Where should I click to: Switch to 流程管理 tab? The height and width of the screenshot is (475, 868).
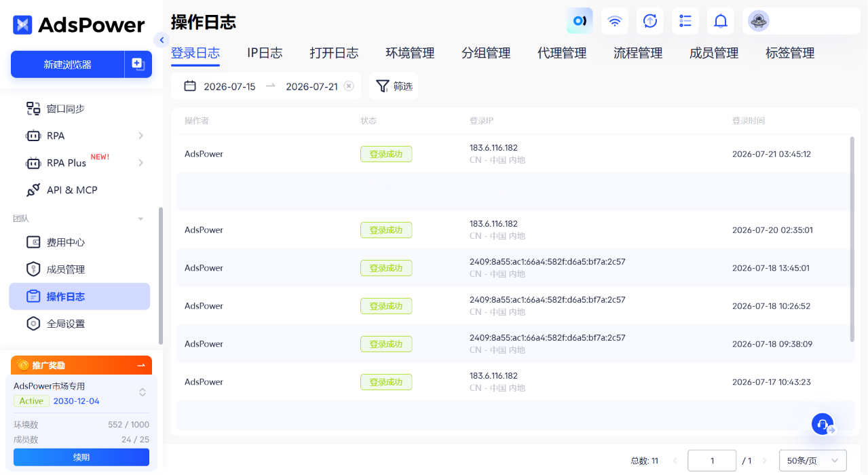tap(638, 53)
